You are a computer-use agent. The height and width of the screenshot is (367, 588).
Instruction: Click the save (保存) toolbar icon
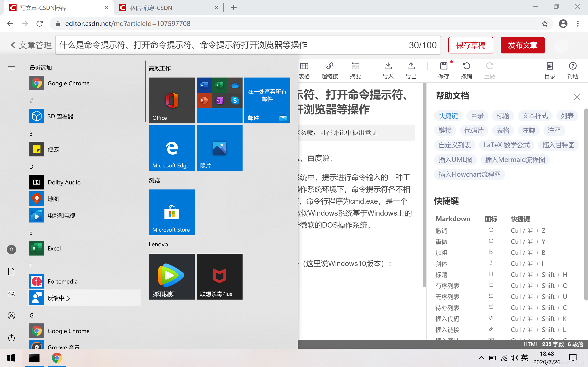click(444, 66)
